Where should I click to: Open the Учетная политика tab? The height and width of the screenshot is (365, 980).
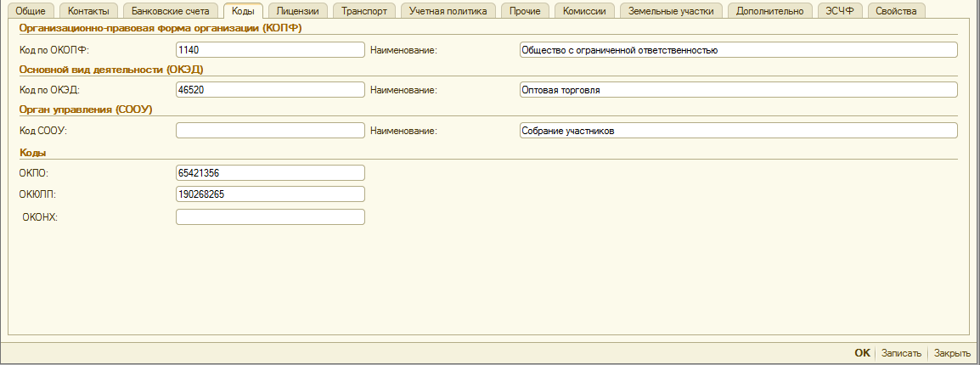pyautogui.click(x=448, y=11)
